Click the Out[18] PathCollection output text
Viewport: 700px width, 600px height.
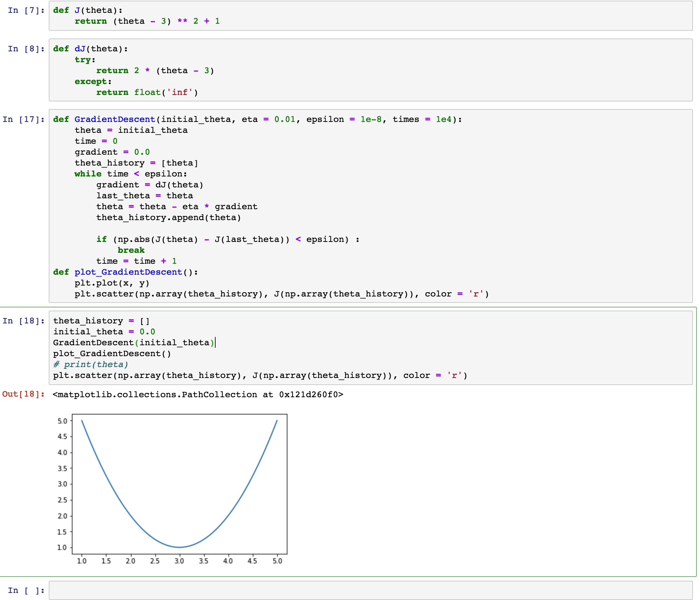pyautogui.click(x=198, y=395)
